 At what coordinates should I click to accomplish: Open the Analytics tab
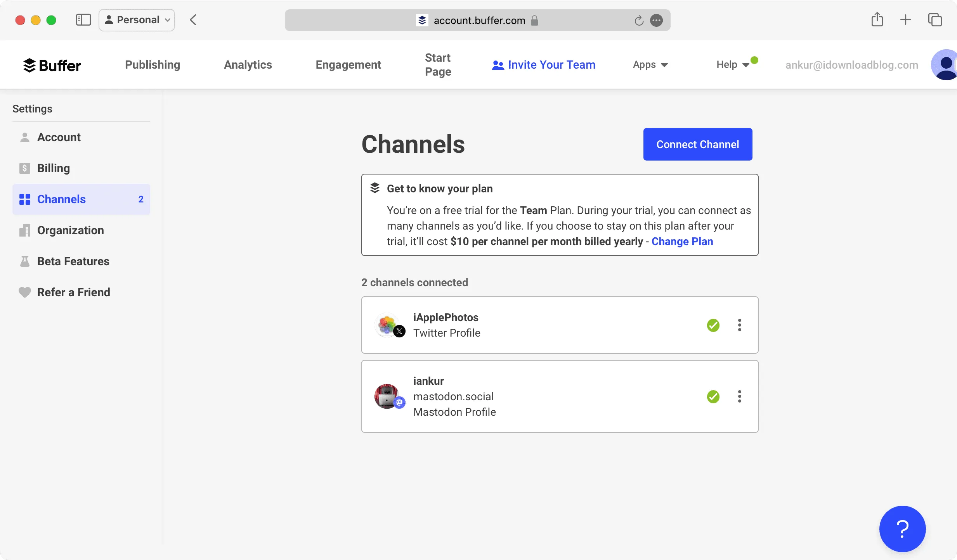pyautogui.click(x=248, y=65)
